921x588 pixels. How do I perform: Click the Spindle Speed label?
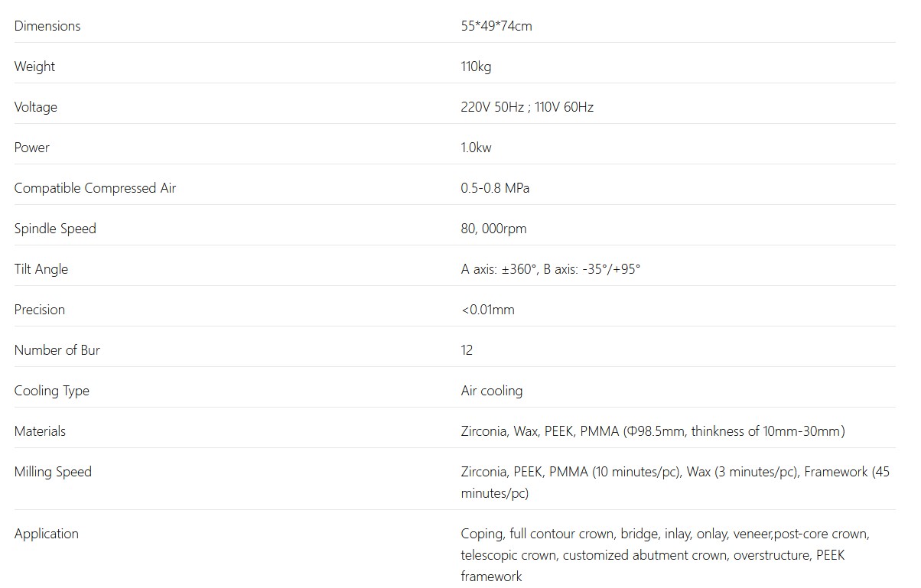pyautogui.click(x=55, y=229)
